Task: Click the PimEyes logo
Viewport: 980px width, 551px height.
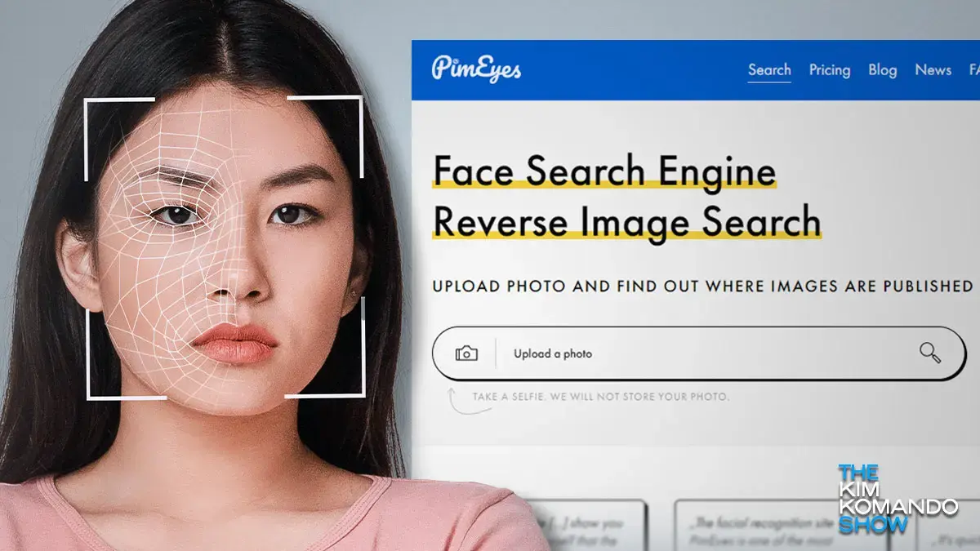Action: 476,69
